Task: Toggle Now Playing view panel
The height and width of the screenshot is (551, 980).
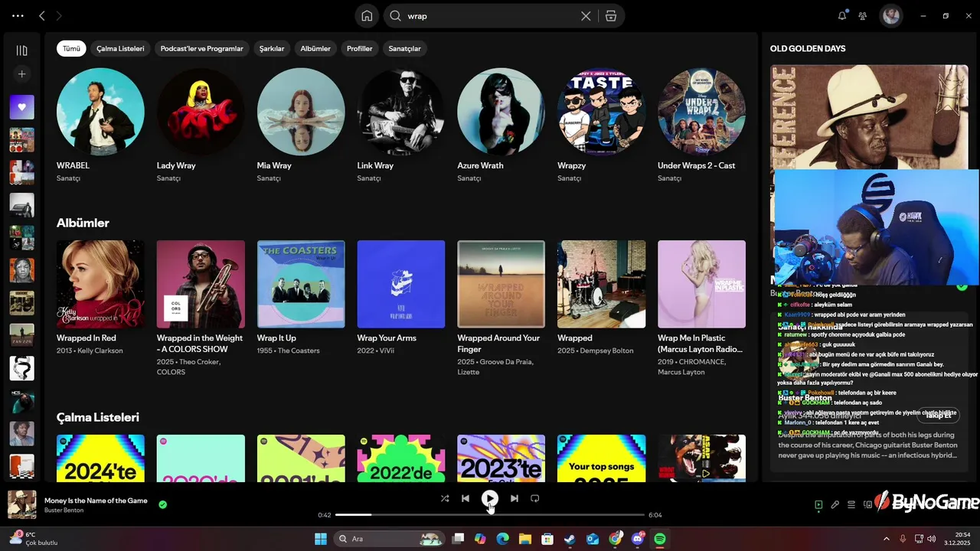Action: [818, 504]
